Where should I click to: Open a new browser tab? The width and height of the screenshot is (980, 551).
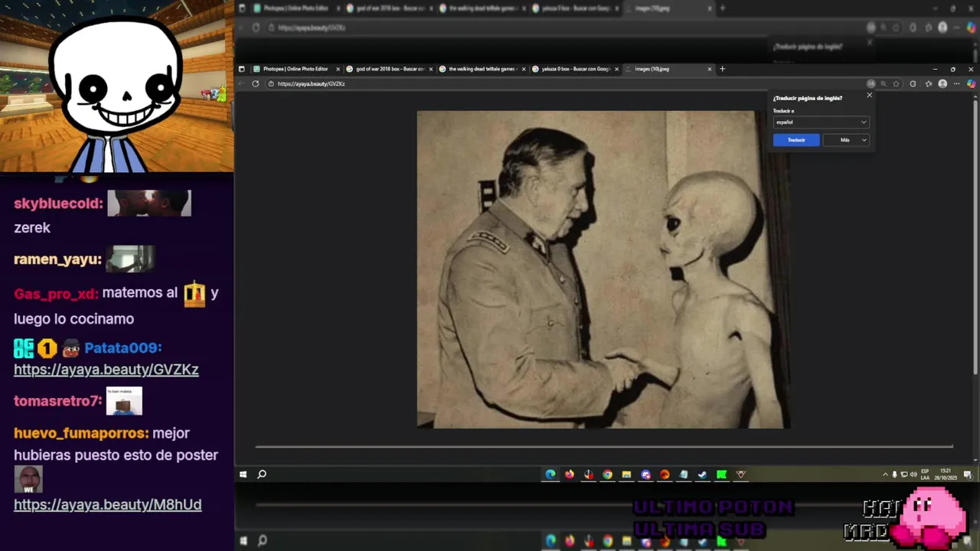tap(722, 69)
